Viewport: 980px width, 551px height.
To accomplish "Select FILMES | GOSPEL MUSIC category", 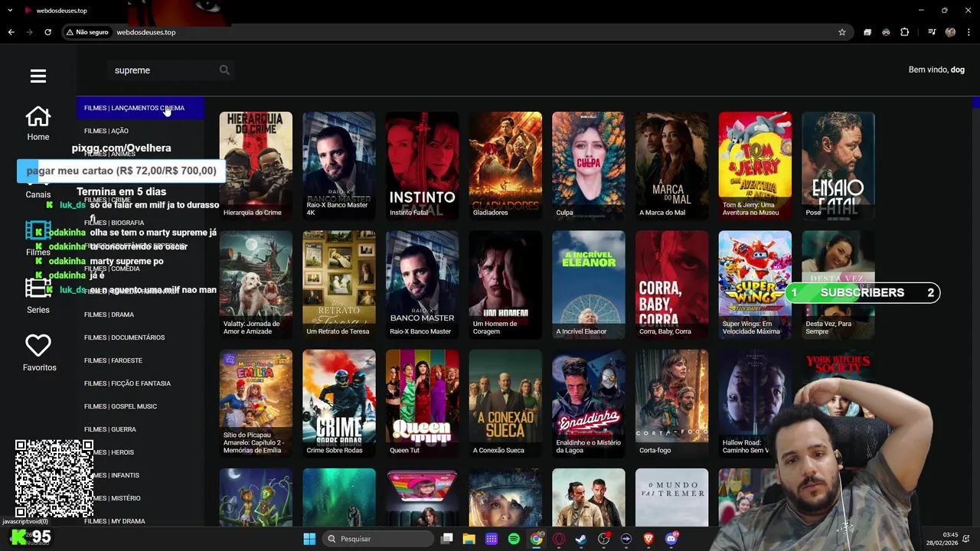I will [141, 406].
